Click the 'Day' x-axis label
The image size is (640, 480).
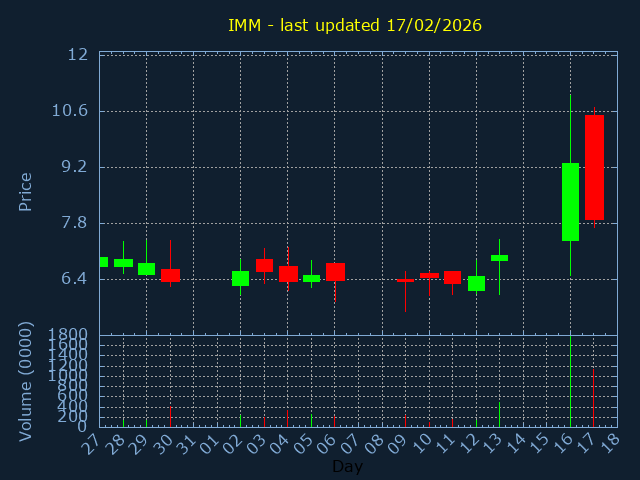point(347,466)
